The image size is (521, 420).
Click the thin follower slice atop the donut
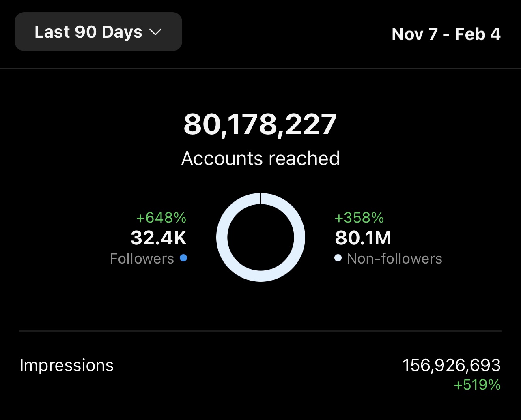point(260,198)
